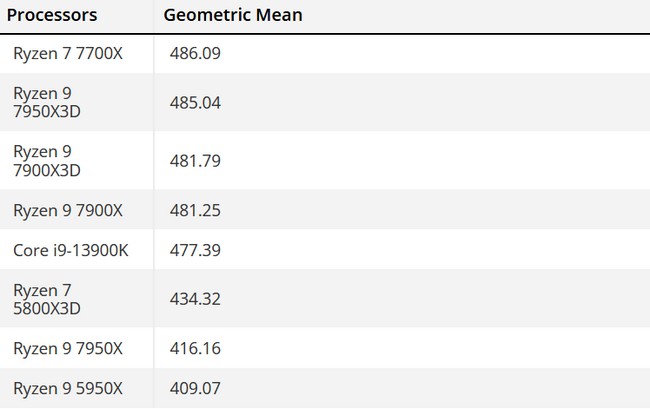Click the Geometric Mean column header

(233, 15)
